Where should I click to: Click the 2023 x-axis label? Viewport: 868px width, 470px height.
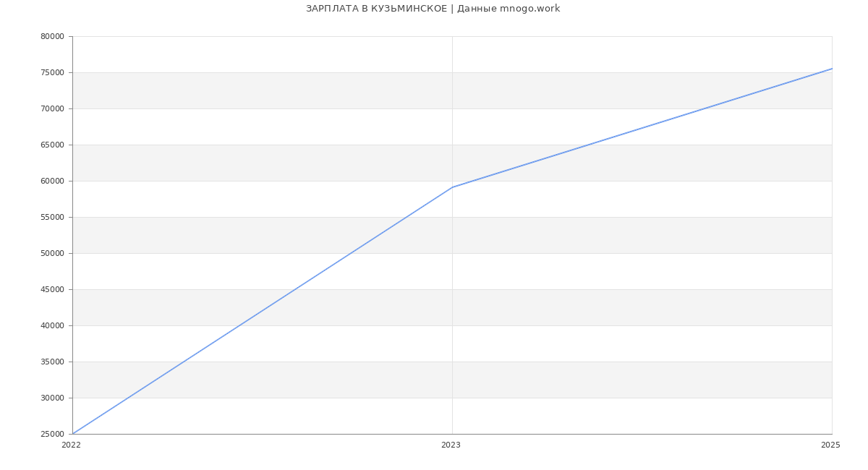coord(451,445)
